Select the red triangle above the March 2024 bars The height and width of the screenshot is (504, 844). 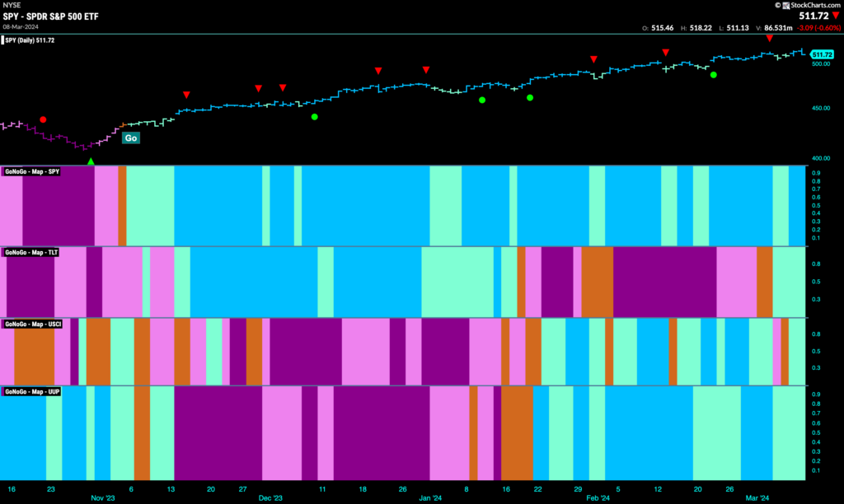coord(770,38)
